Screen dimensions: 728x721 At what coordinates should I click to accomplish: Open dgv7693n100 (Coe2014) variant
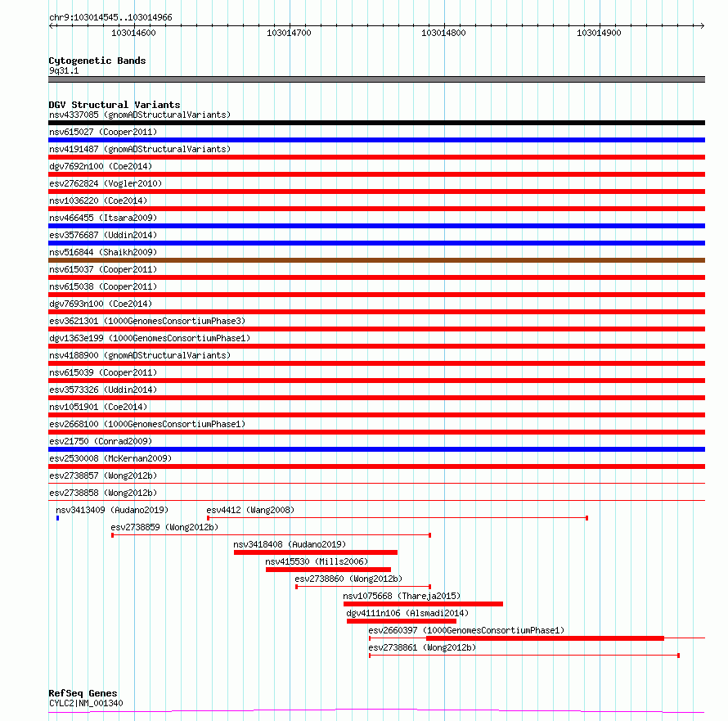(101, 304)
